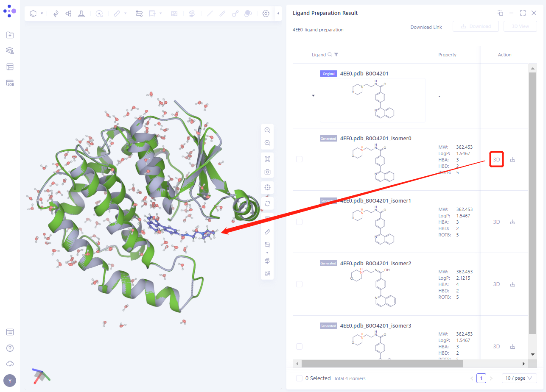This screenshot has height=392, width=546.
Task: Click the zoom in magnifier icon
Action: pyautogui.click(x=267, y=130)
